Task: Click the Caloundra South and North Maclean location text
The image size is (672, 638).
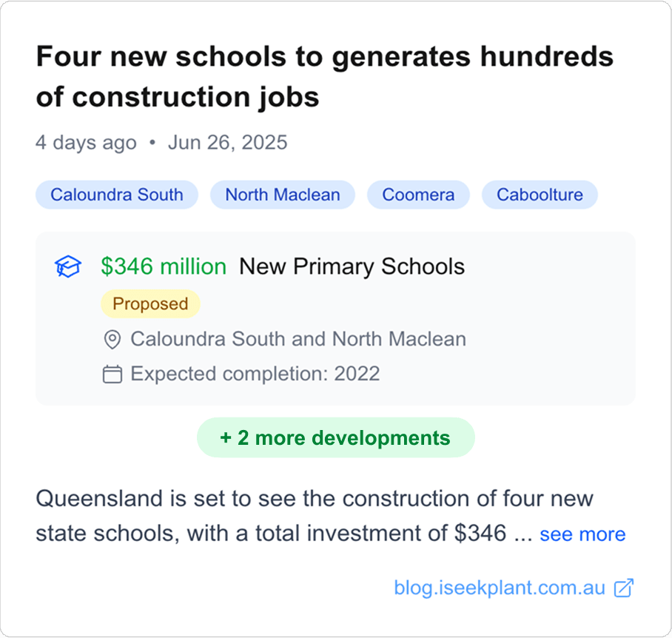Action: point(298,340)
